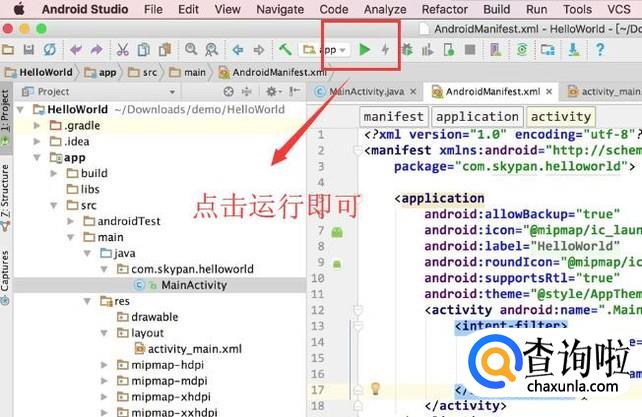Viewport: 642px width, 417px height.
Task: Click main in the navigation bar
Action: pyautogui.click(x=188, y=73)
